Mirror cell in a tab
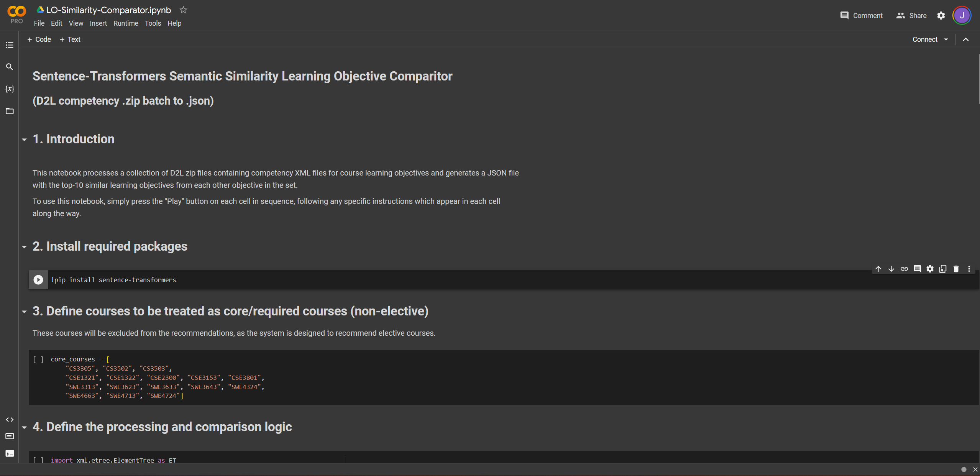980x476 pixels. 943,269
